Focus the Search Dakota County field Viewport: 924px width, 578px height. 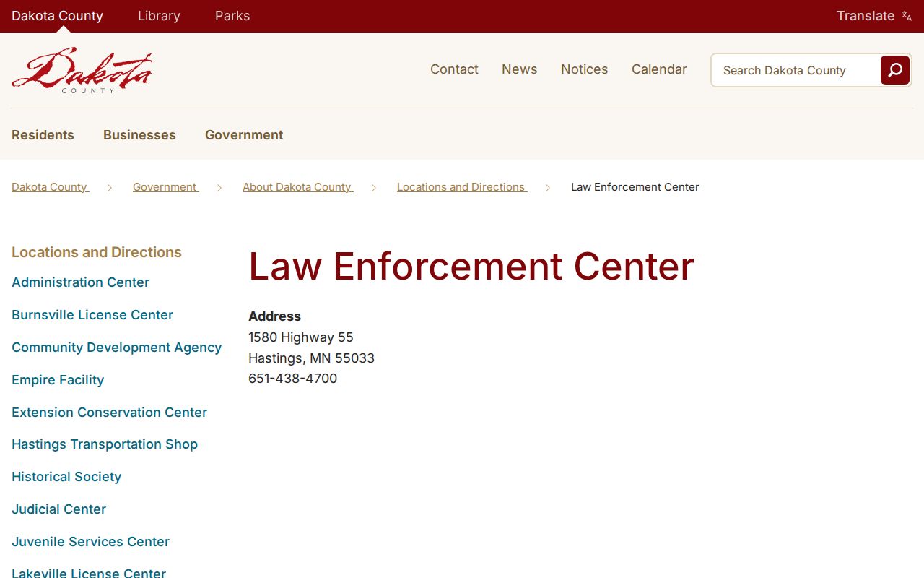click(796, 70)
